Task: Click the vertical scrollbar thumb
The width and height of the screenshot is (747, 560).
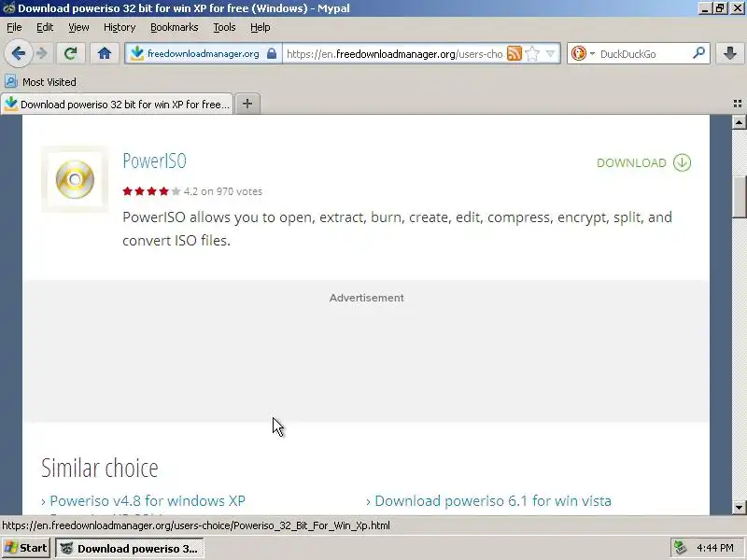Action: click(x=739, y=197)
